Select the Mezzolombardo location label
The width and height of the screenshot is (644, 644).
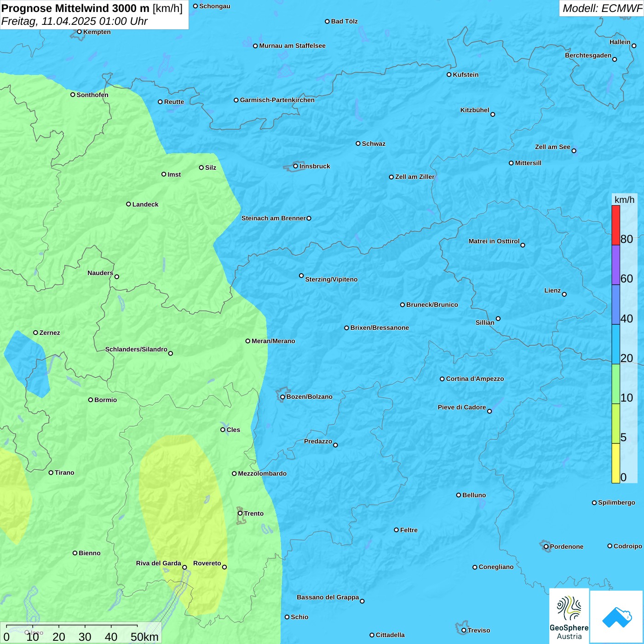point(262,473)
